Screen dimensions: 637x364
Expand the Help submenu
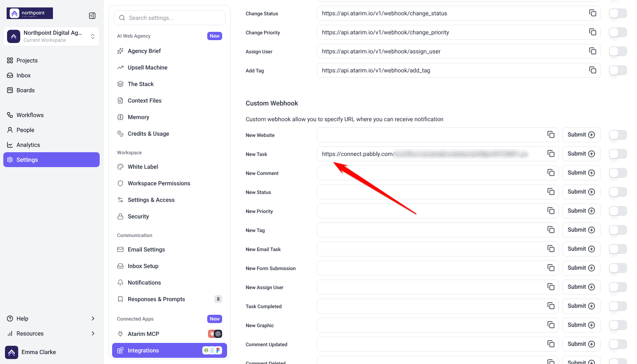(51, 318)
